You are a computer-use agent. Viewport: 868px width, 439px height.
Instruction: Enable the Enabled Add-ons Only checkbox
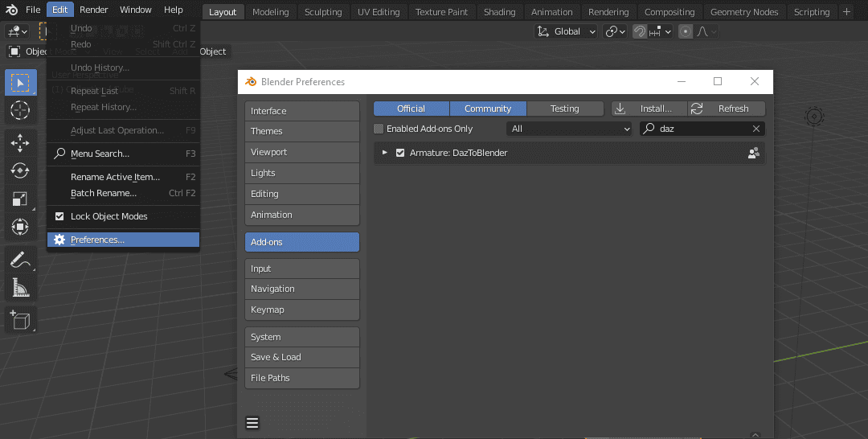(x=379, y=129)
